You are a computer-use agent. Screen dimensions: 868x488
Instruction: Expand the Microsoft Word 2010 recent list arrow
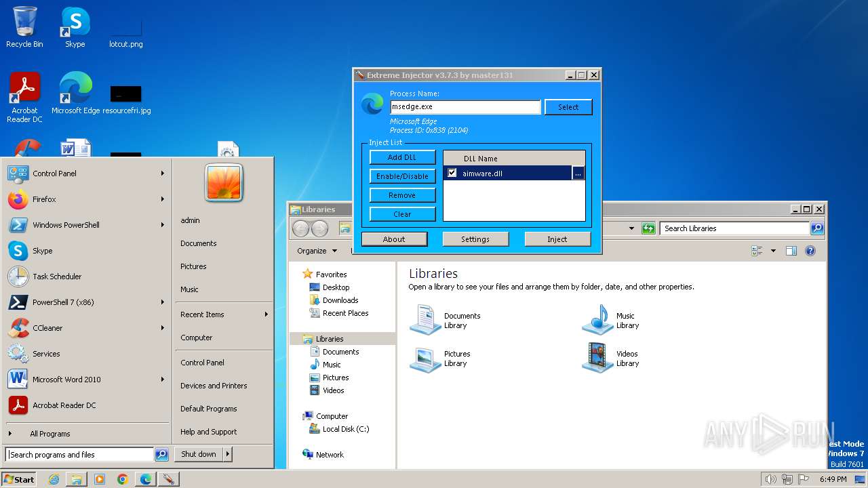click(x=163, y=380)
